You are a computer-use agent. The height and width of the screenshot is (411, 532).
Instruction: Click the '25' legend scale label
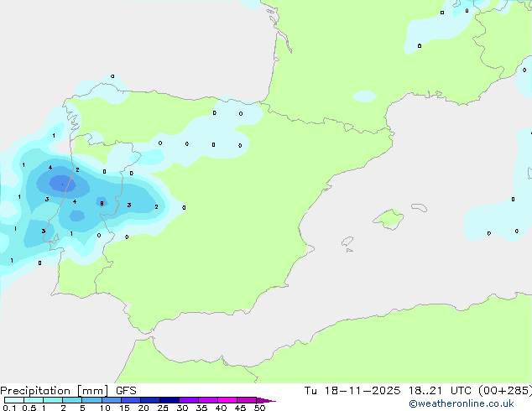pyautogui.click(x=163, y=408)
